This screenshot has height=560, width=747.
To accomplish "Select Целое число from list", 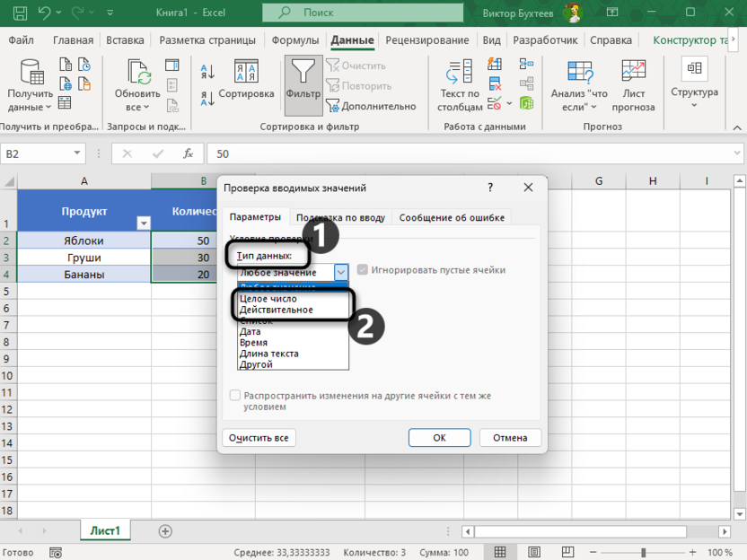I will click(x=294, y=299).
